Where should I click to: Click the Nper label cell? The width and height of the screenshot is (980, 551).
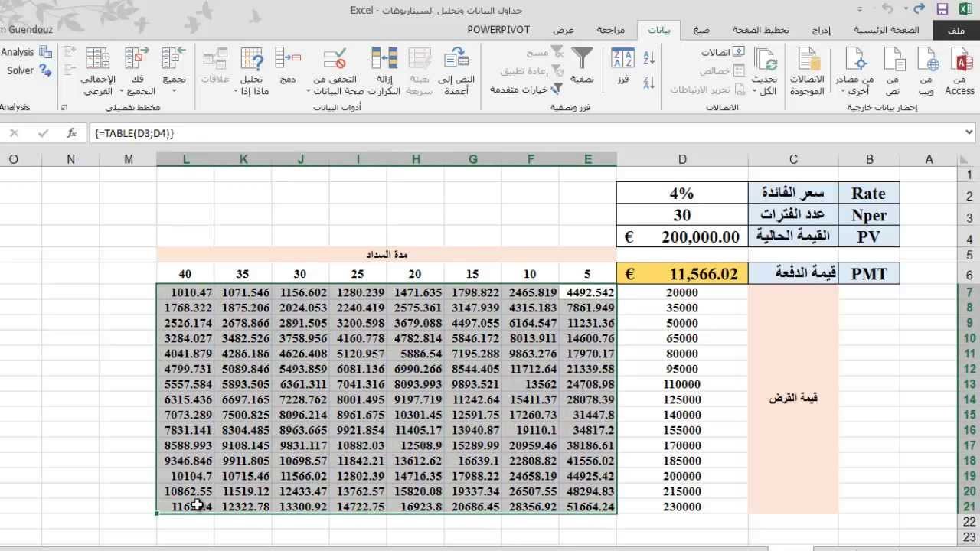click(x=869, y=215)
